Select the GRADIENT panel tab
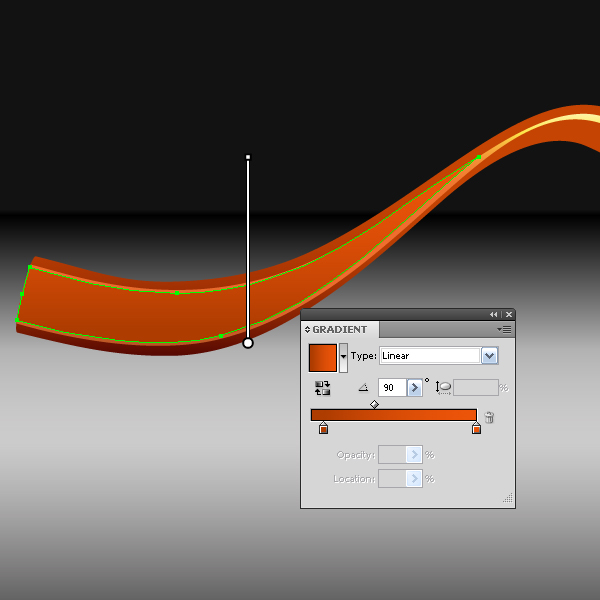Screen dimensions: 600x600 pyautogui.click(x=340, y=329)
